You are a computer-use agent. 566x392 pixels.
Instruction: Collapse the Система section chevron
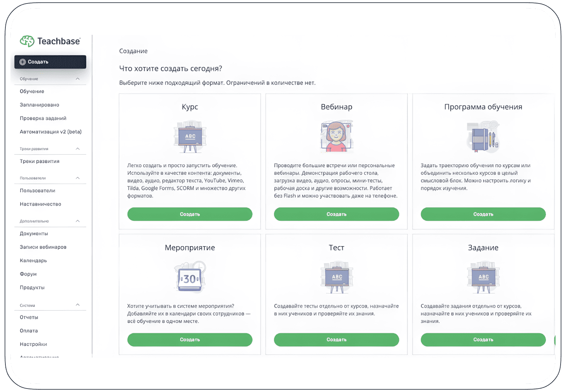pos(78,305)
